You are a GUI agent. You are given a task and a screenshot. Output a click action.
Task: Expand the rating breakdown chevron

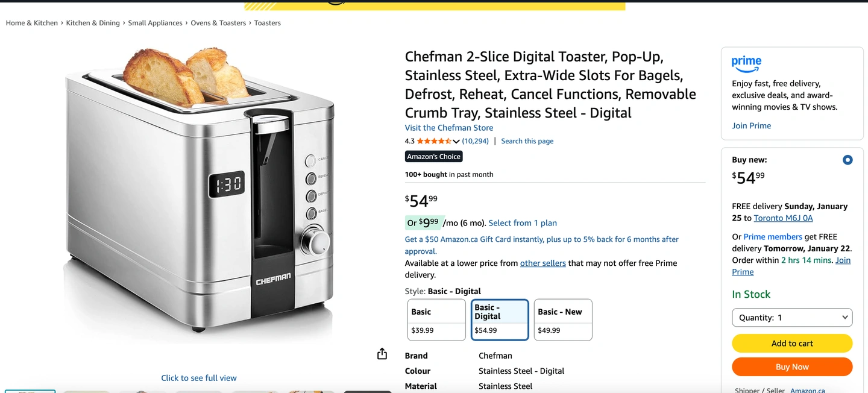[456, 142]
